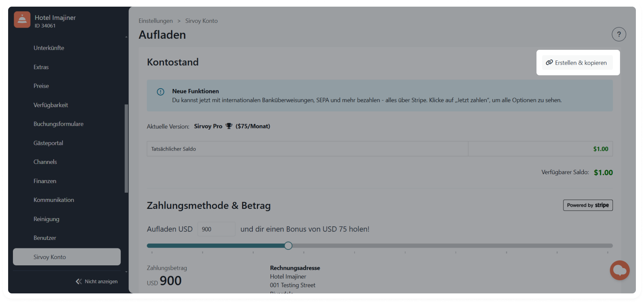The height and width of the screenshot is (303, 644).
Task: Click the Hotel Imajiner bell logo icon
Action: (x=22, y=20)
